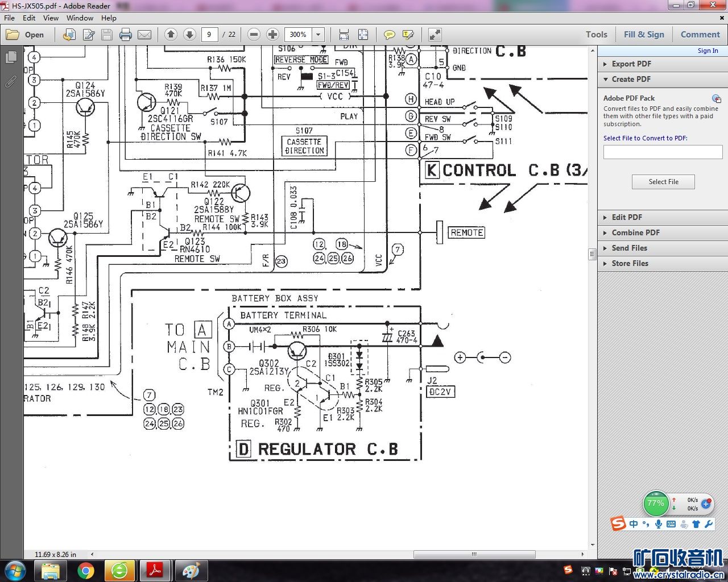Screen dimensions: 728x582
Task: Click the Adobe Reader taskbar icon
Action: [155, 571]
